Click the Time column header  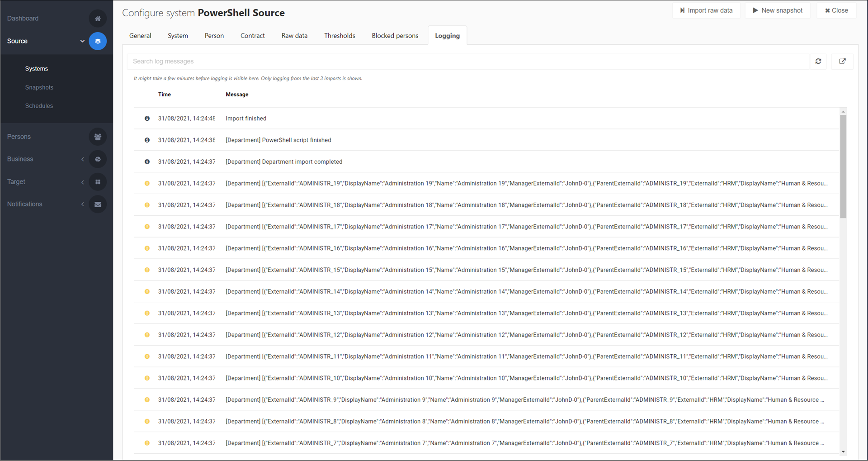pos(165,95)
